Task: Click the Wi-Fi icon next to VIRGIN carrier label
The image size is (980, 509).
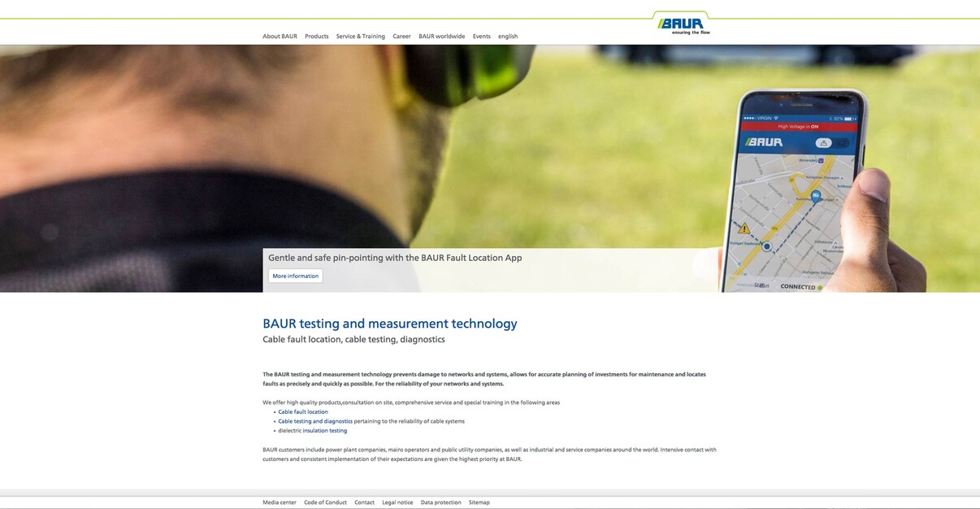Action: (x=776, y=117)
